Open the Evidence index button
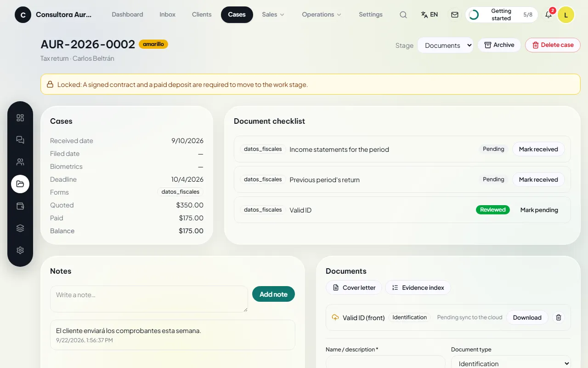This screenshot has height=368, width=588. [x=418, y=287]
